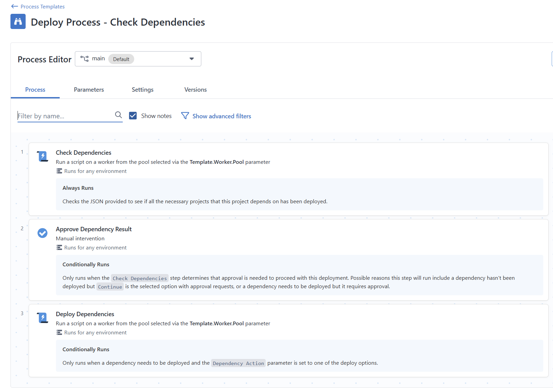Click the funnel icon for advanced filters
Screen dimensions: 553x392
pyautogui.click(x=185, y=116)
